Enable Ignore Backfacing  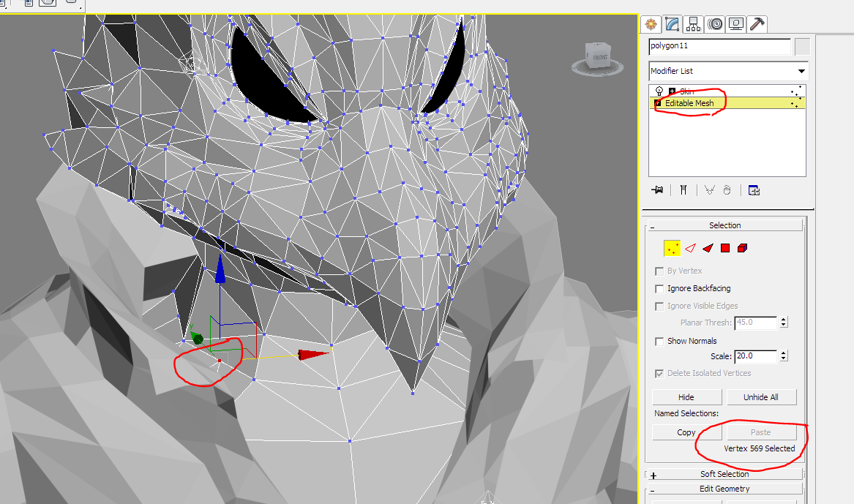tap(659, 288)
